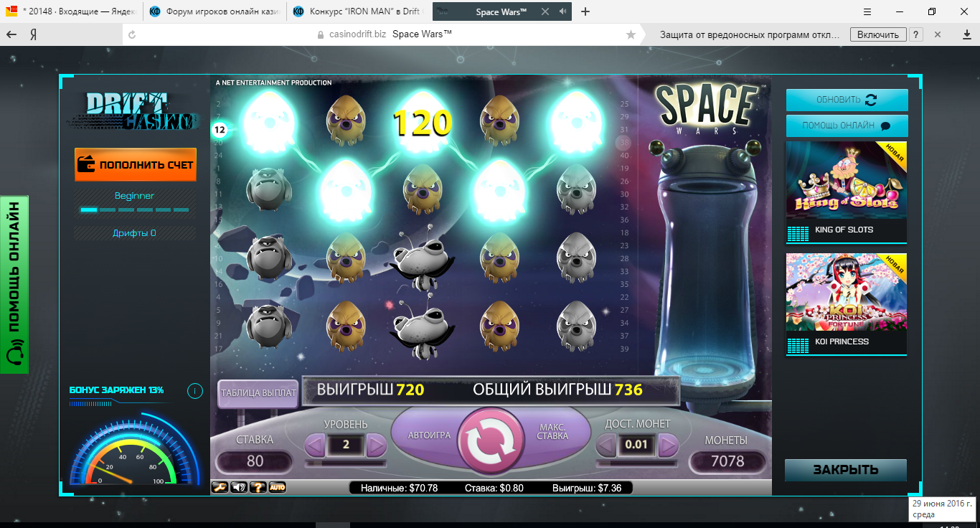980x528 pixels.
Task: Open the King of Slots game thumbnail
Action: [847, 192]
